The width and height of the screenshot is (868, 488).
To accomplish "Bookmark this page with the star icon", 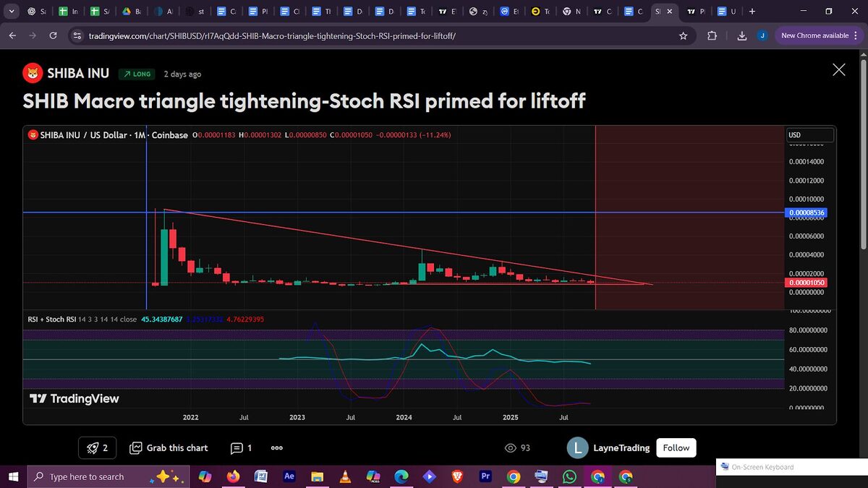I will coord(683,35).
